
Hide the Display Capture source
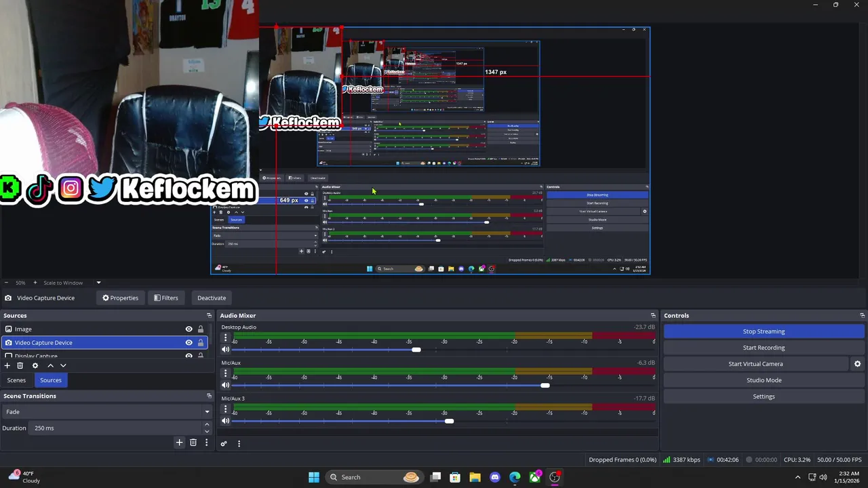pos(189,356)
